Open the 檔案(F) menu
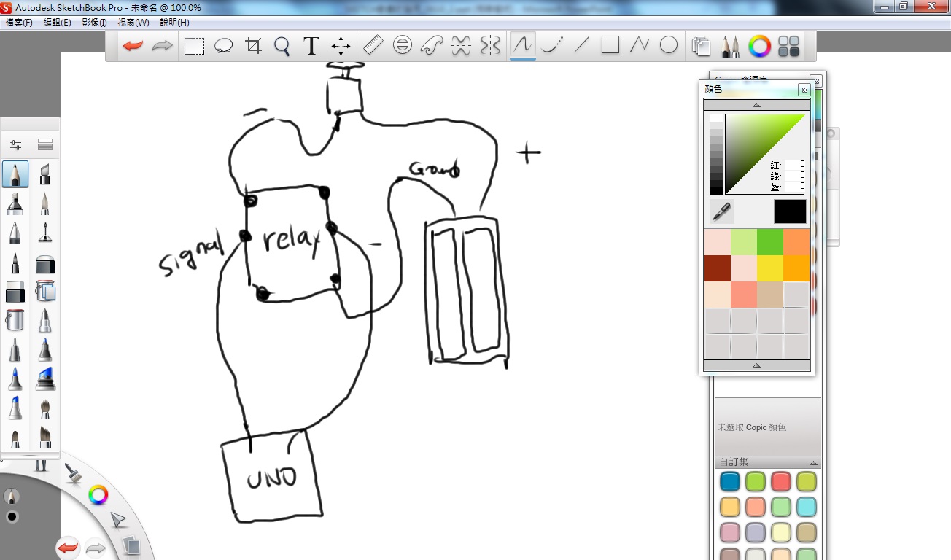 click(19, 23)
